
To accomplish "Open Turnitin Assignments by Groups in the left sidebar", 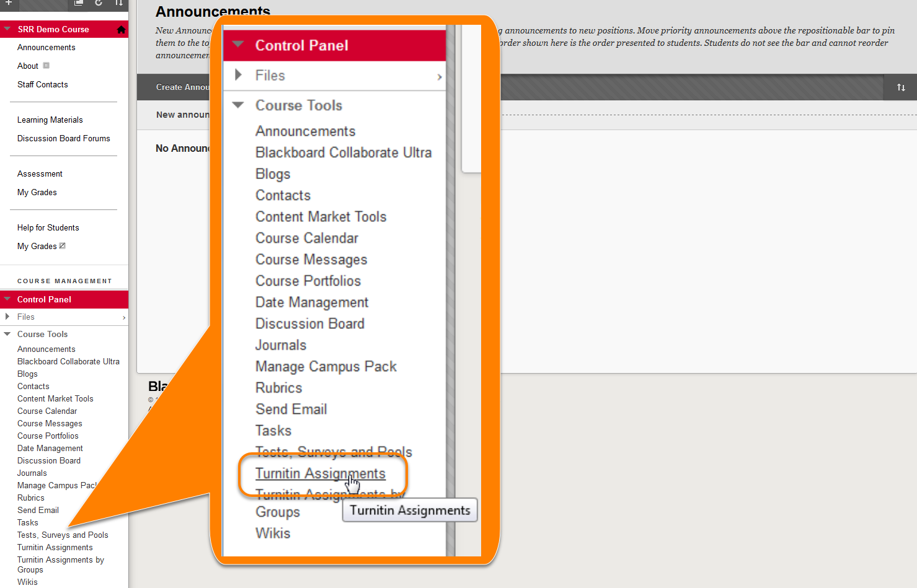I will point(61,564).
